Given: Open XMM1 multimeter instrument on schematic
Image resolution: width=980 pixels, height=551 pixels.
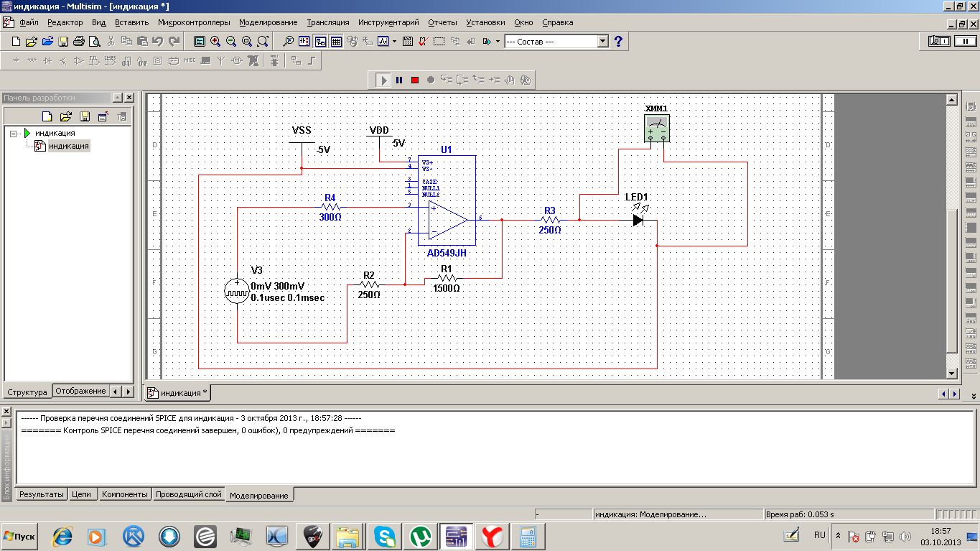Looking at the screenshot, I should [x=656, y=128].
